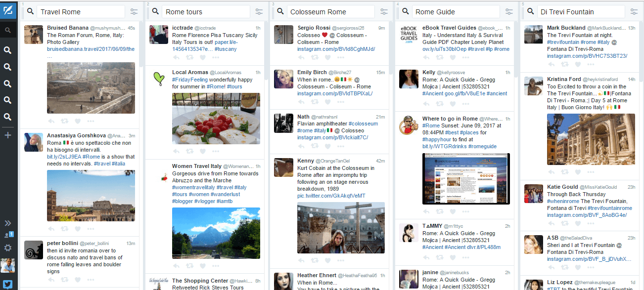This screenshot has width=644, height=290.
Task: Like Emily Birch's tweet
Action: pos(328,102)
